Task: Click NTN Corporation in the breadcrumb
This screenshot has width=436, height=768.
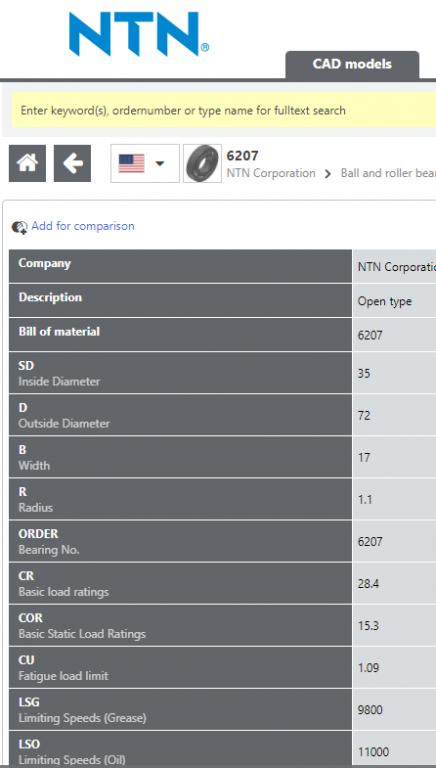Action: 271,173
